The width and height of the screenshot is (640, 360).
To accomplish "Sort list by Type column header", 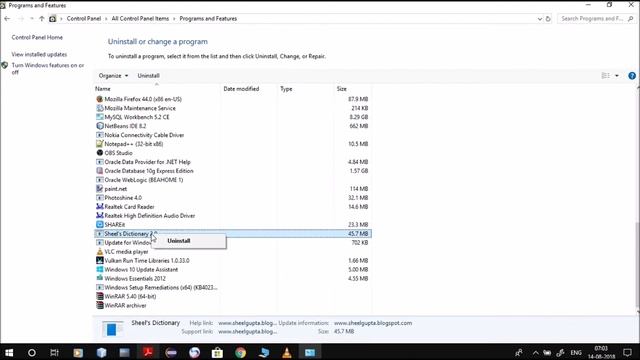I will click(x=305, y=89).
